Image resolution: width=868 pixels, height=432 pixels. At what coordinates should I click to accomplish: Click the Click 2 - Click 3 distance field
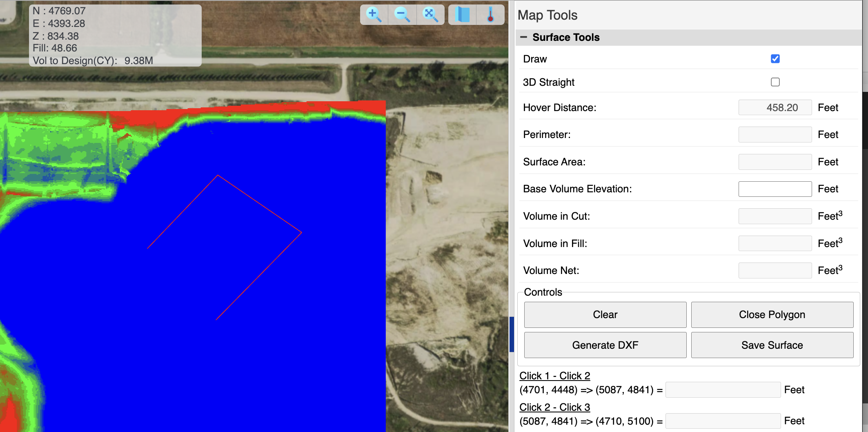(x=723, y=421)
